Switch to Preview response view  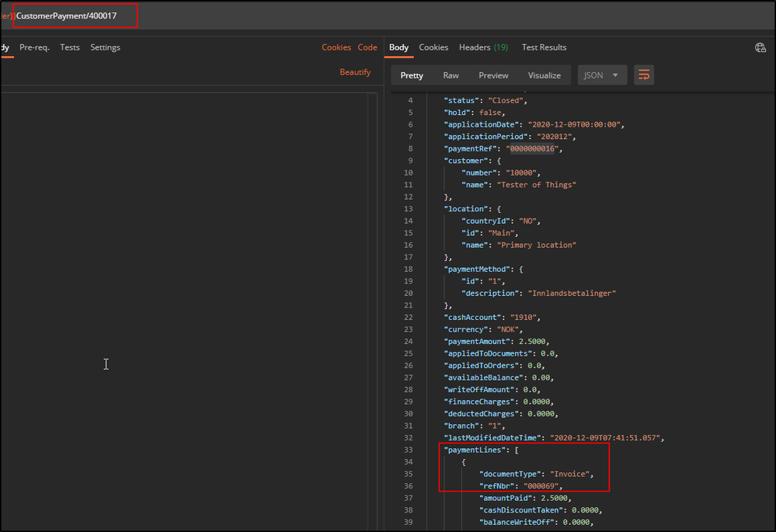click(493, 75)
